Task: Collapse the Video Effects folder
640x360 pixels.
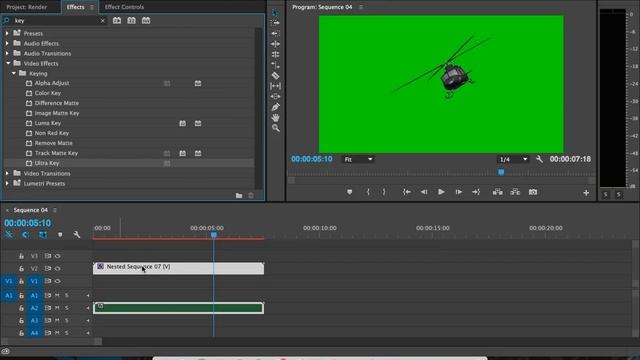Action: coord(8,63)
